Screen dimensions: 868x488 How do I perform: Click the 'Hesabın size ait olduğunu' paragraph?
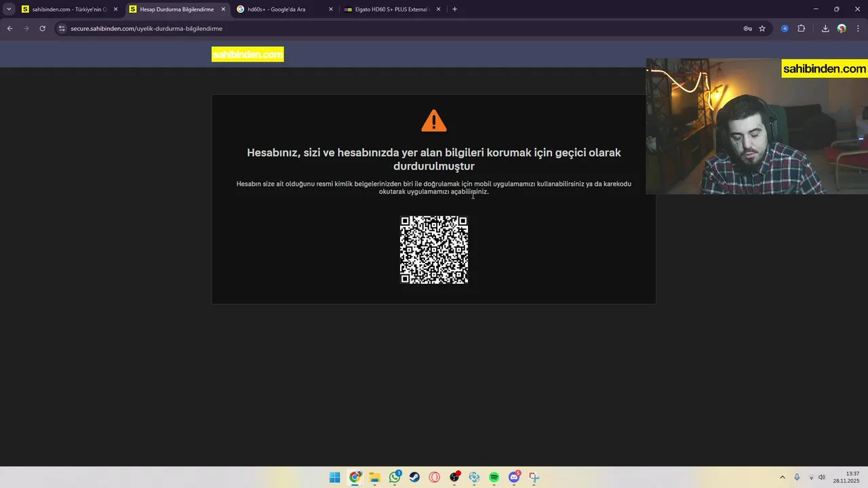coord(434,188)
